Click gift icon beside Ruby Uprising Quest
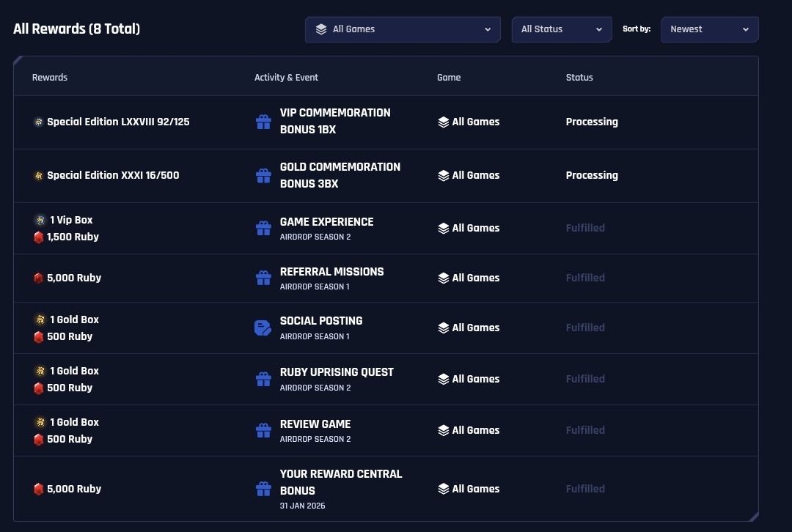This screenshot has height=532, width=792. tap(263, 379)
